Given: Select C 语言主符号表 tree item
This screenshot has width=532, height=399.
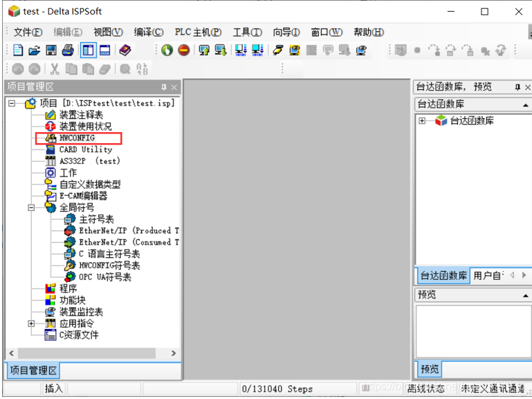Looking at the screenshot, I should pyautogui.click(x=109, y=254).
